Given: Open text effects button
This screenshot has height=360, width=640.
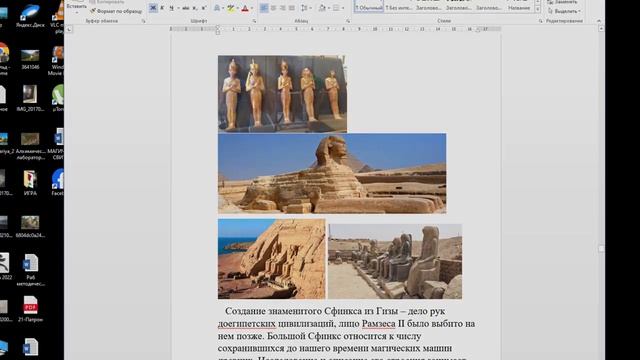Looking at the screenshot, I should (x=217, y=8).
